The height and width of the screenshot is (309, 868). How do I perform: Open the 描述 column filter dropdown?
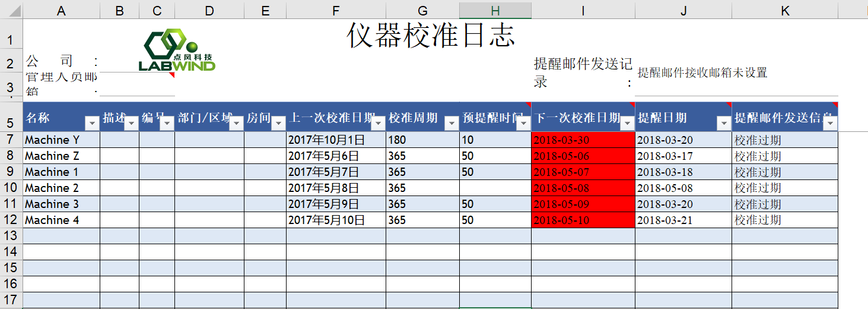coord(131,123)
